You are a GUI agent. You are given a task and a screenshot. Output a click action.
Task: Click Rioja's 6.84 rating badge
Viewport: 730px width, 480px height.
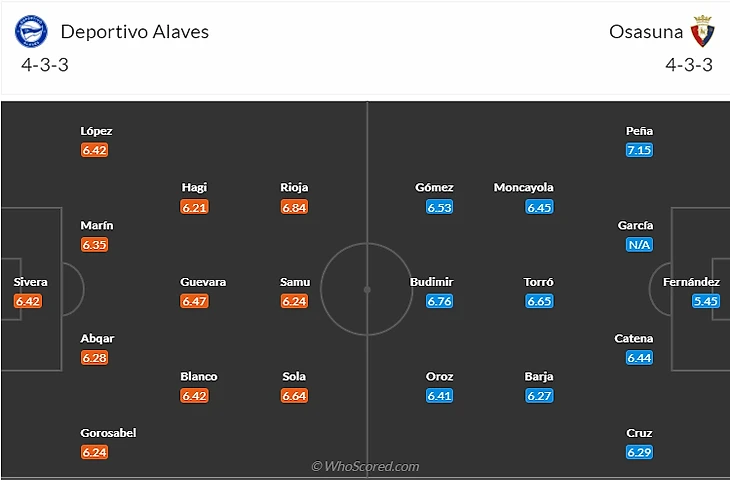294,207
